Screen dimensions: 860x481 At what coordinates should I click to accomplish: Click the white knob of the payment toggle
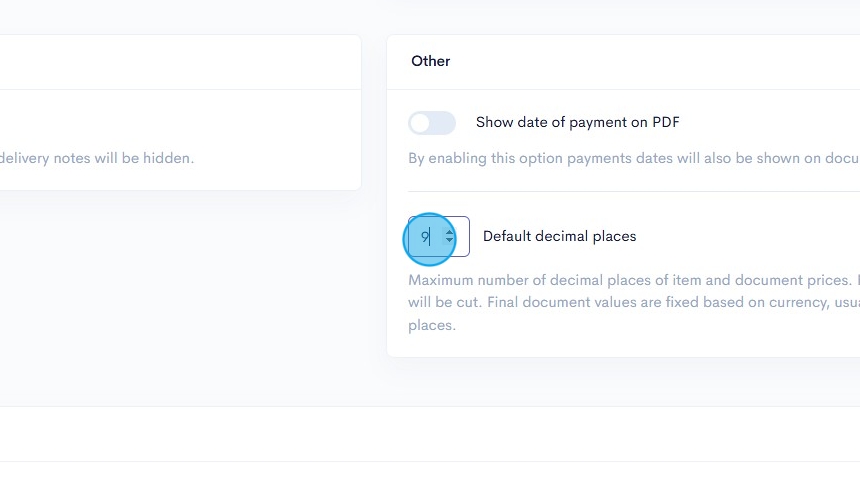tap(420, 123)
